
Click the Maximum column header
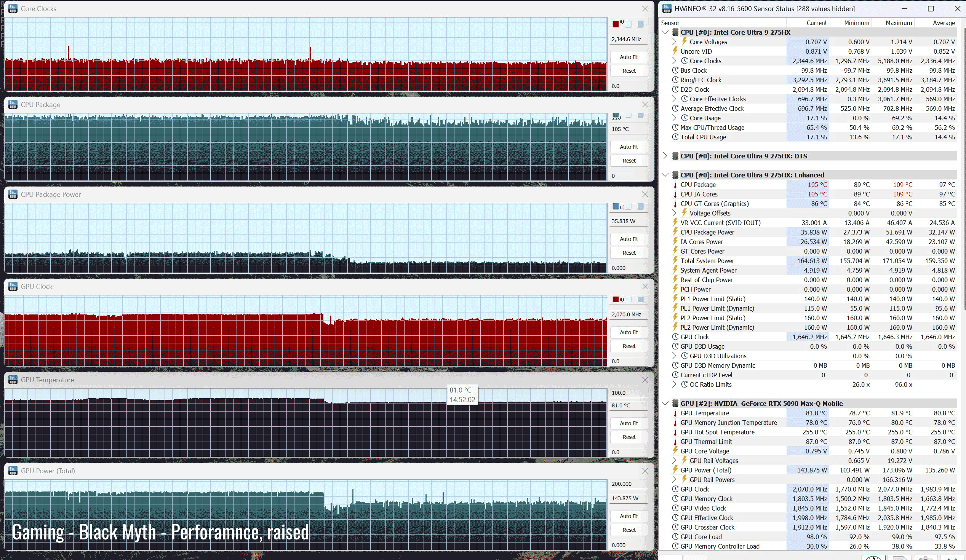tap(893, 23)
